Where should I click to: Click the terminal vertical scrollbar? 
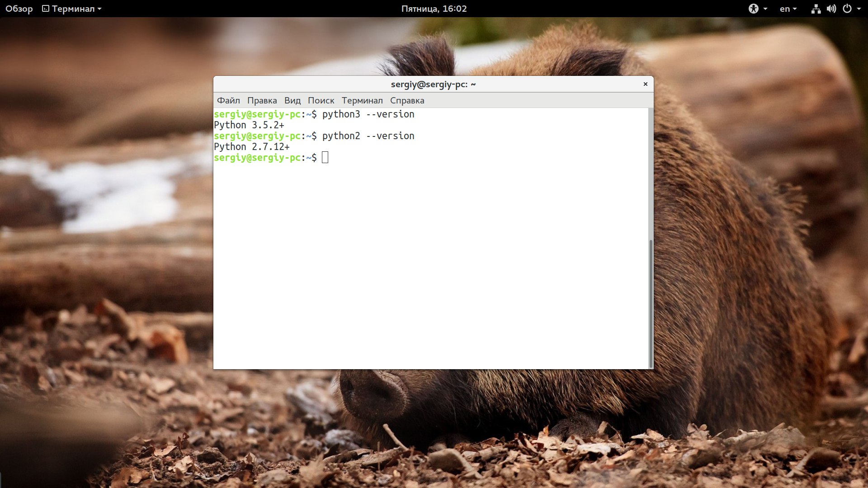(651, 304)
